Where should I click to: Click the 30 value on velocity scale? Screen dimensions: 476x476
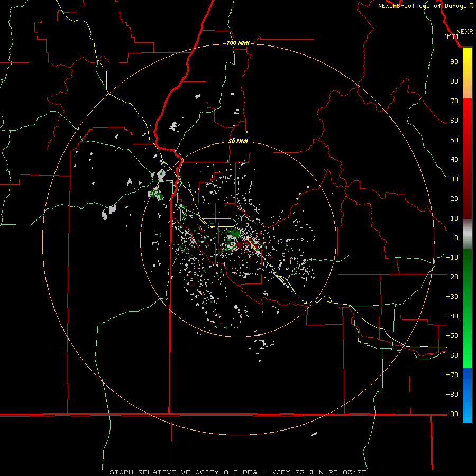click(x=454, y=179)
